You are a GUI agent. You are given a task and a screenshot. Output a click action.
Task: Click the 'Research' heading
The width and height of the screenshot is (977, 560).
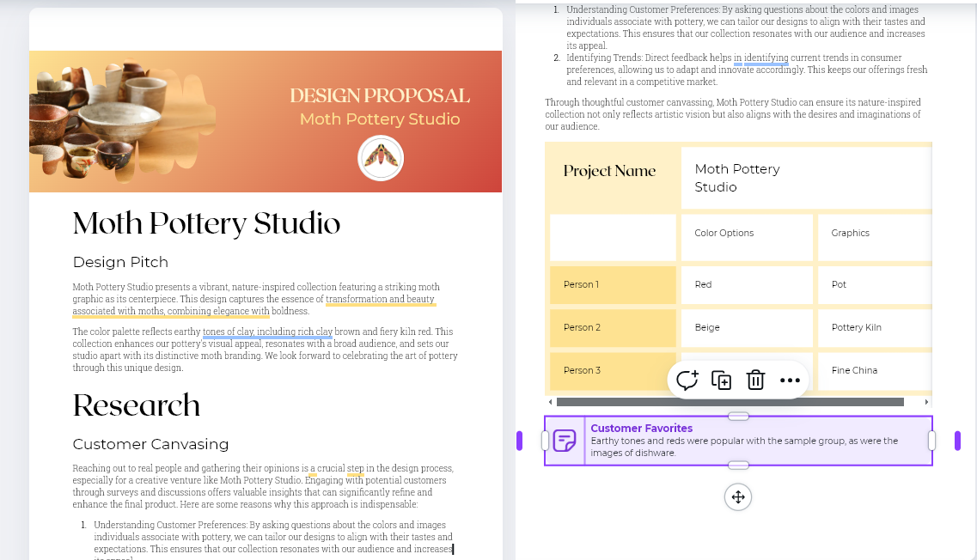tap(136, 405)
